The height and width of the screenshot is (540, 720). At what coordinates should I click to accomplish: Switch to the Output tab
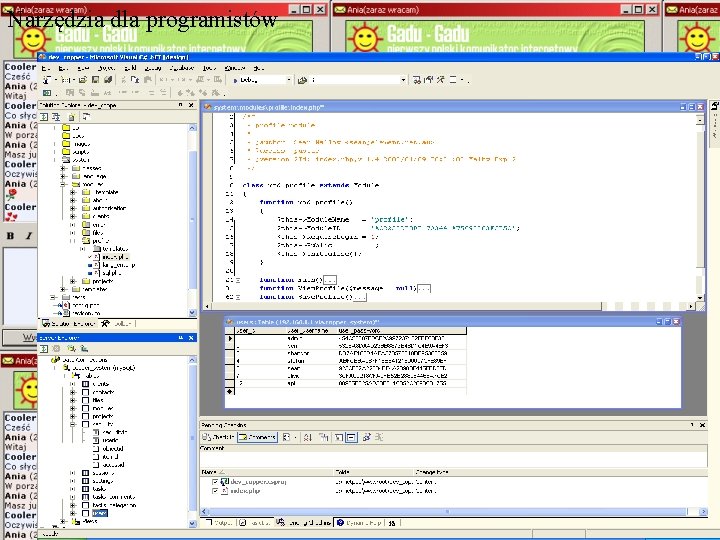(219, 523)
